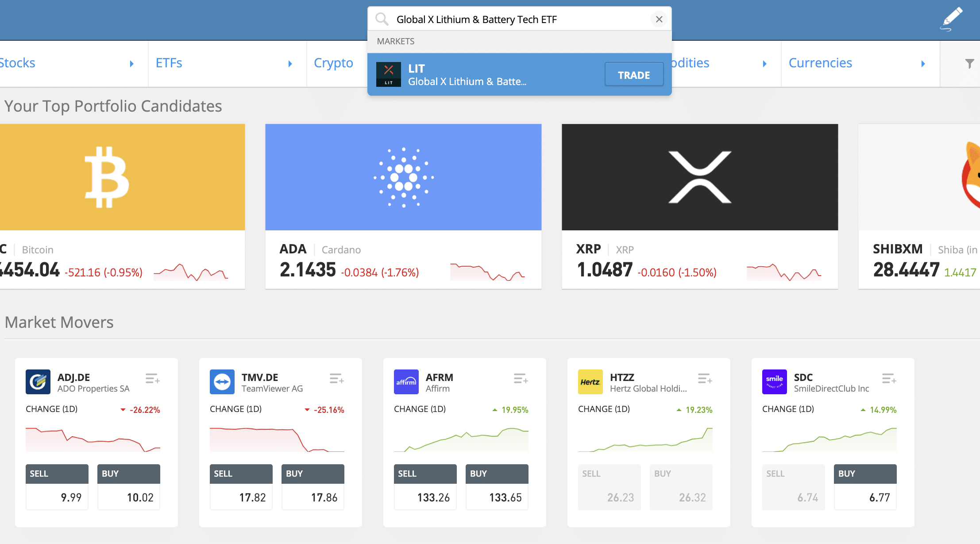Click BUY at 133.65 for Affirm
This screenshot has width=980, height=544.
pyautogui.click(x=497, y=487)
